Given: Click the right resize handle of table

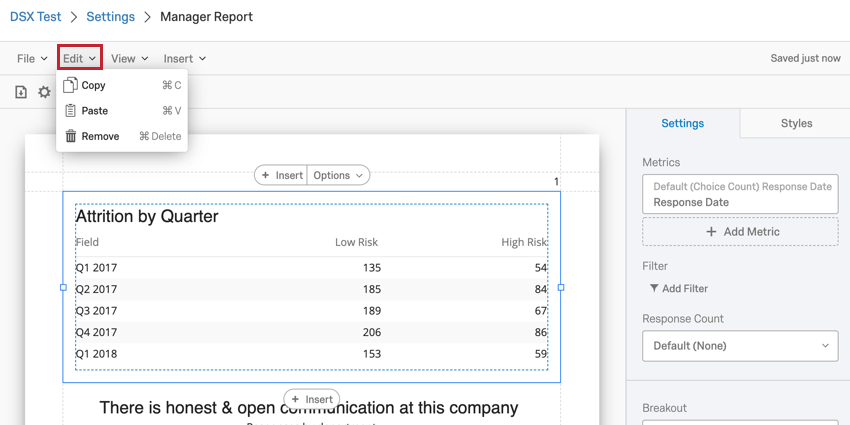Looking at the screenshot, I should coord(560,287).
